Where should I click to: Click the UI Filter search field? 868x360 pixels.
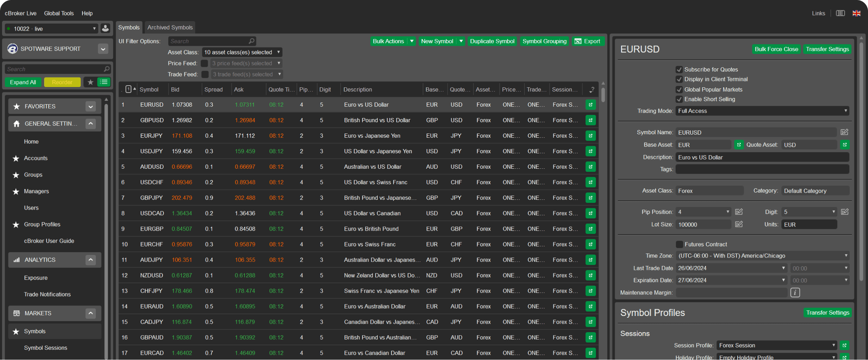point(212,41)
